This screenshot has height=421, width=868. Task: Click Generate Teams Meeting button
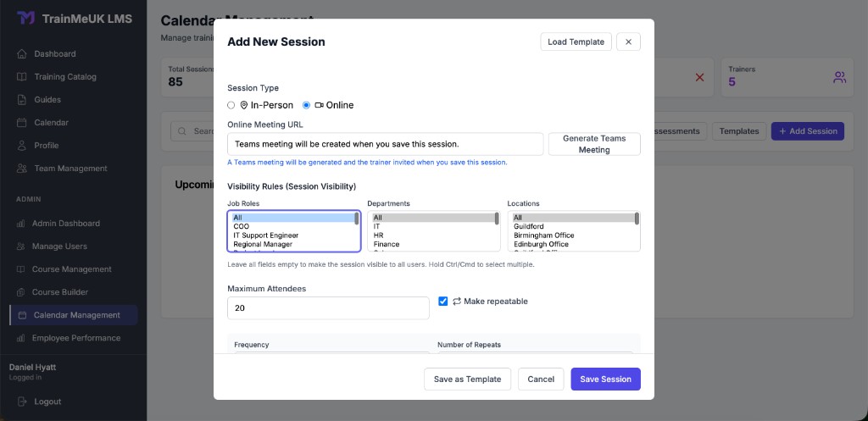[594, 144]
